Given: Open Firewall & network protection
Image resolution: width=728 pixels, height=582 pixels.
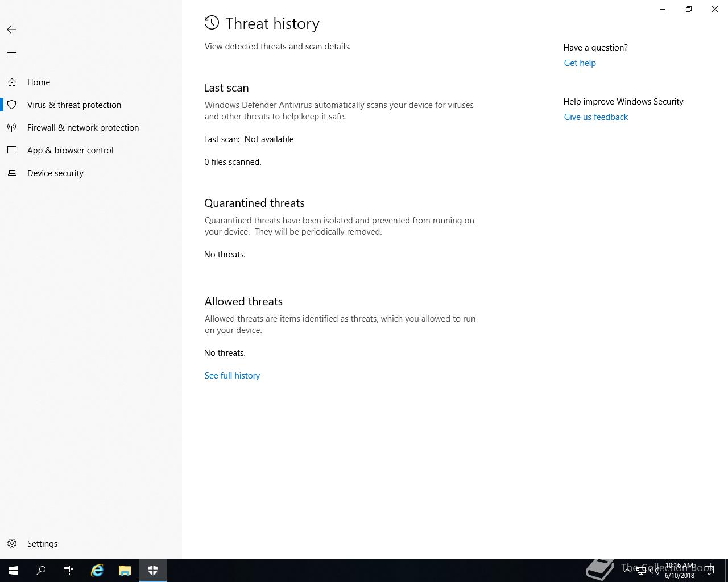Looking at the screenshot, I should pyautogui.click(x=83, y=128).
